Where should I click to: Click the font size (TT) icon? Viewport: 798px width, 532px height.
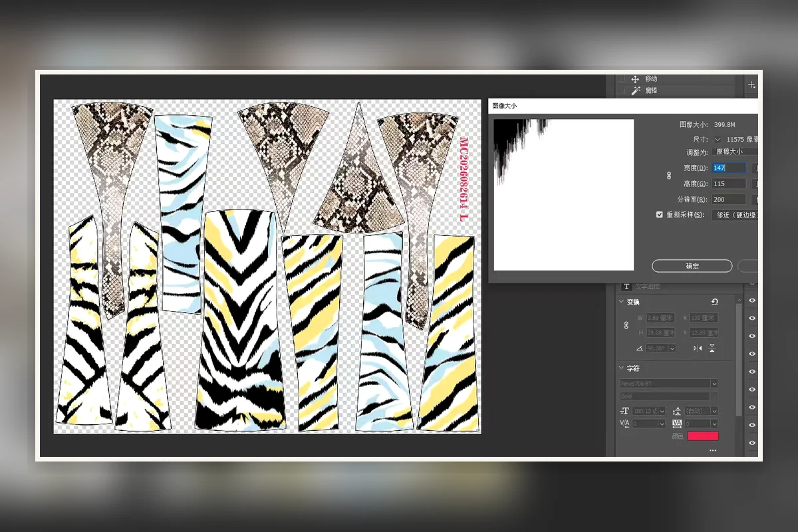tap(624, 411)
